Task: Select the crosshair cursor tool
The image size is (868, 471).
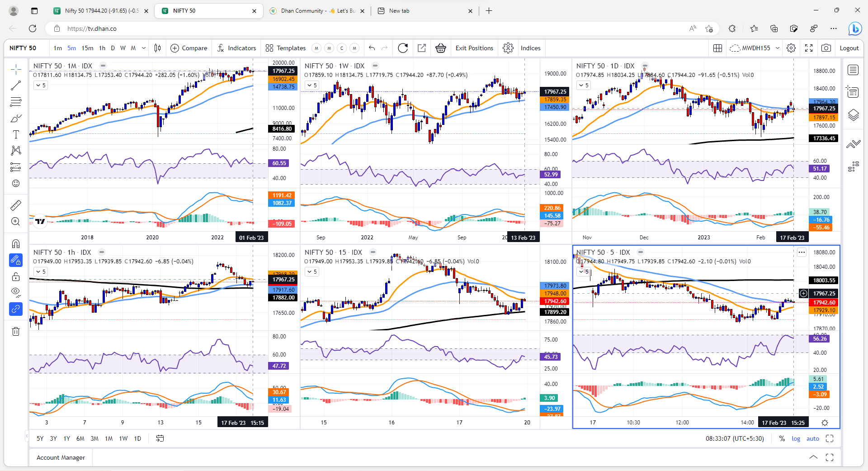Action: pos(16,69)
